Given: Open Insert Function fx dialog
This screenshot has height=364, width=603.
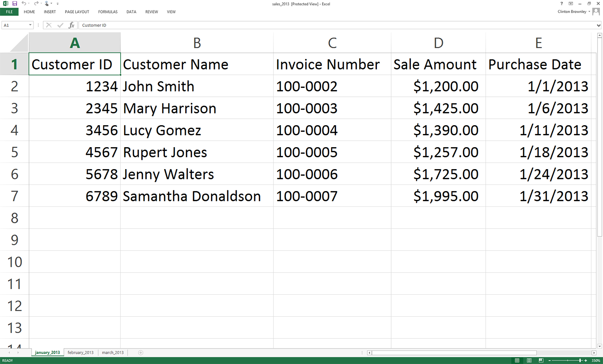Looking at the screenshot, I should click(71, 25).
